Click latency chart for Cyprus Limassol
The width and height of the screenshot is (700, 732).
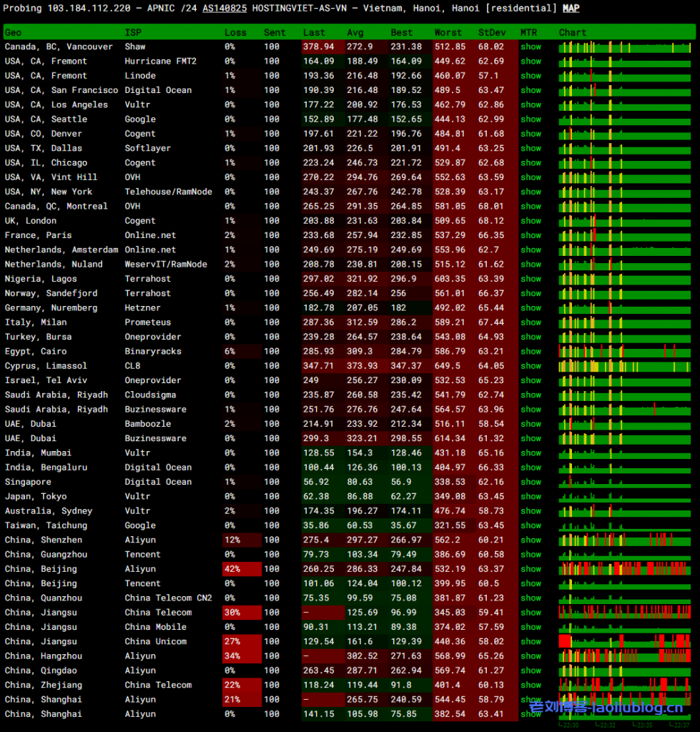625,366
